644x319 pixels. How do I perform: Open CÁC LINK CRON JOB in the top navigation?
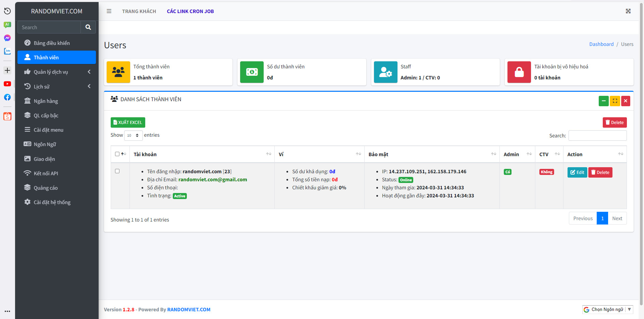point(190,11)
